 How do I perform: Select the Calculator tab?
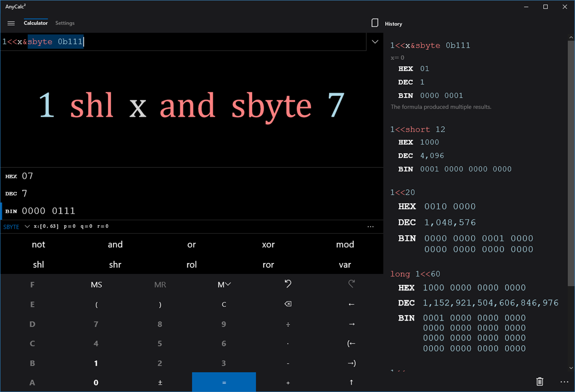pos(35,23)
